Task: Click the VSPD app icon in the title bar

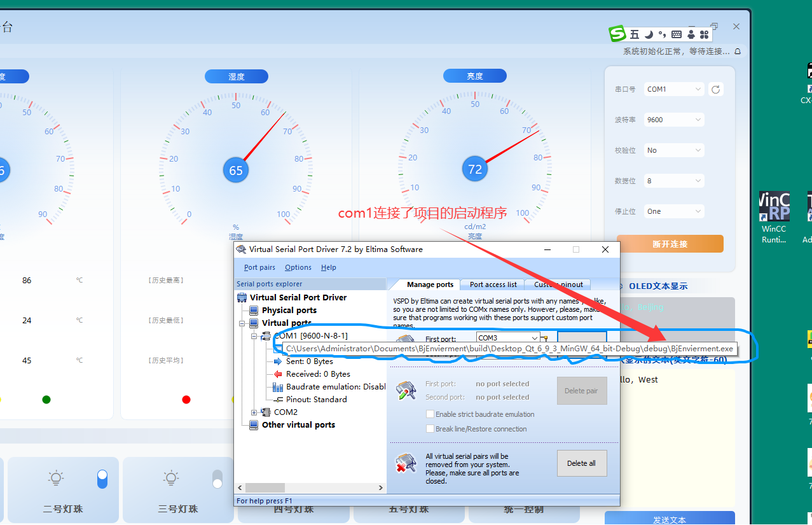Action: [x=241, y=249]
